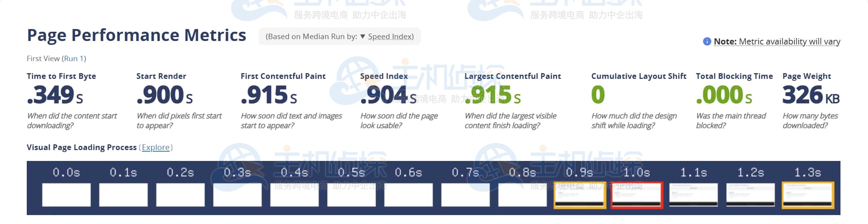Screen dimensions: 868x224
Task: Click the Time to First Byte label
Action: click(x=61, y=76)
